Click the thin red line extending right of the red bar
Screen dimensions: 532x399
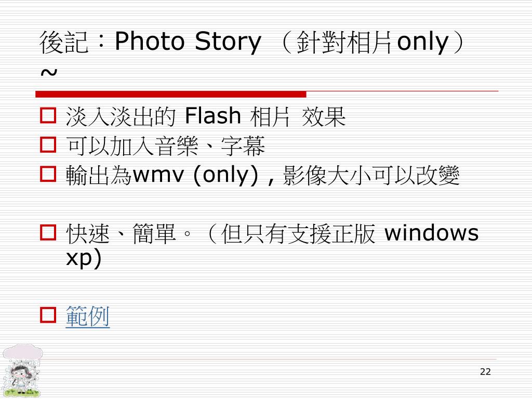(x=403, y=91)
